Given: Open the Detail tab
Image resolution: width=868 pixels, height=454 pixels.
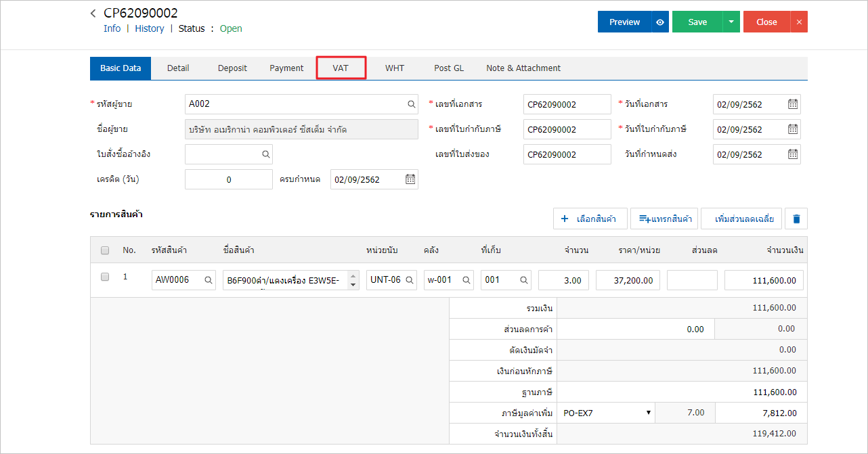Looking at the screenshot, I should pyautogui.click(x=178, y=68).
